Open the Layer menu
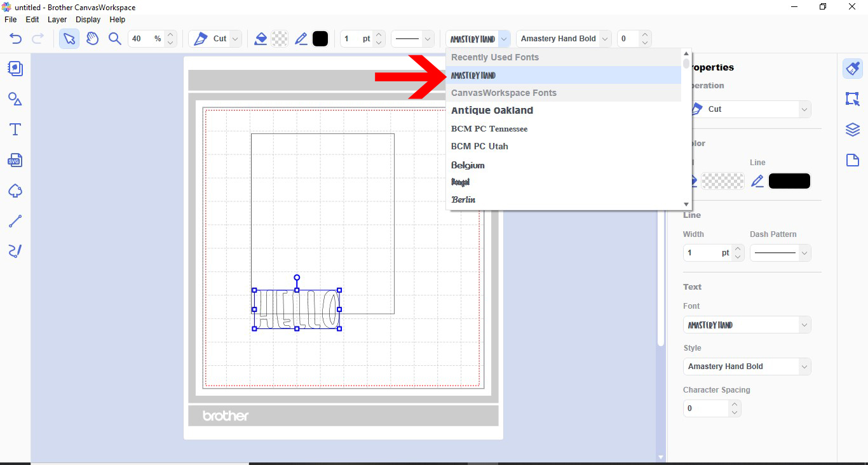This screenshot has height=465, width=868. tap(57, 20)
